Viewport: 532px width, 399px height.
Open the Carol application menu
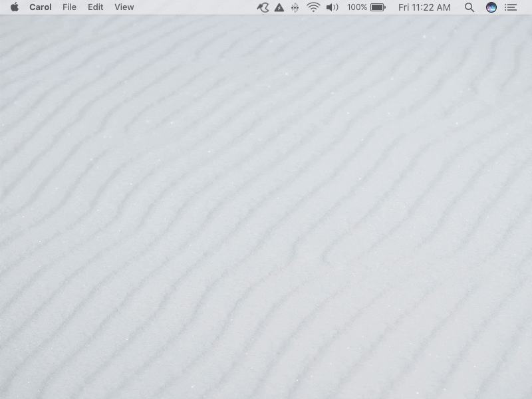[41, 7]
